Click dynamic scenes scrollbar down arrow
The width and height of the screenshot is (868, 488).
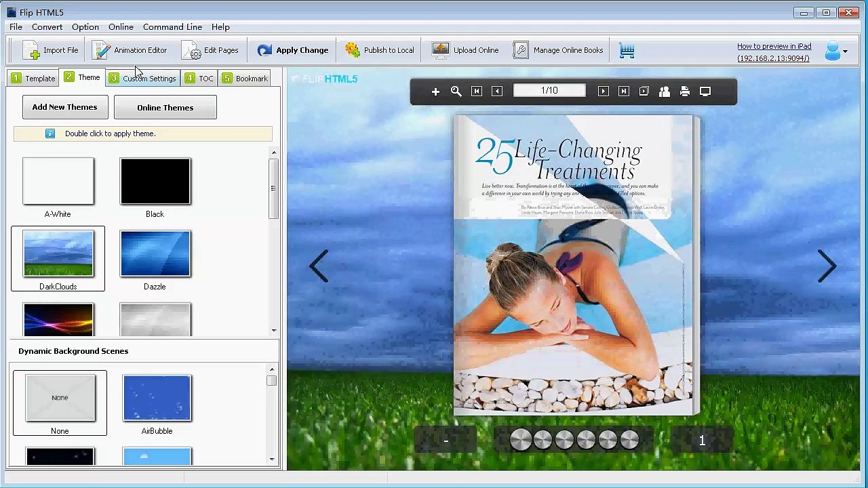click(272, 460)
